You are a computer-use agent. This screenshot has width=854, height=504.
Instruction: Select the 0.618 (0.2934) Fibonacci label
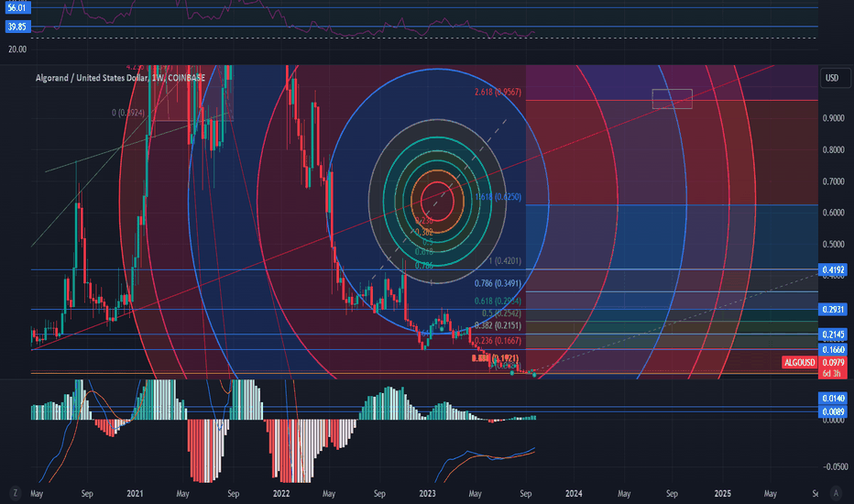tap(498, 301)
